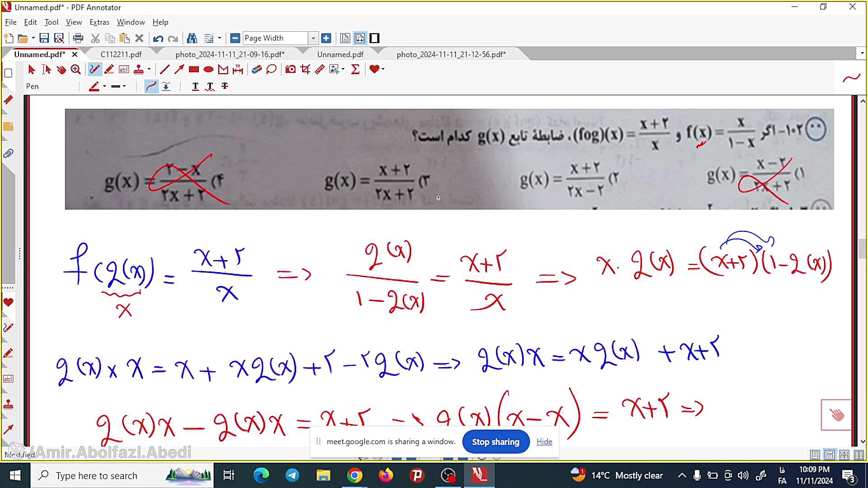The height and width of the screenshot is (488, 868).
Task: Open pen color picker swatch
Action: tap(94, 86)
